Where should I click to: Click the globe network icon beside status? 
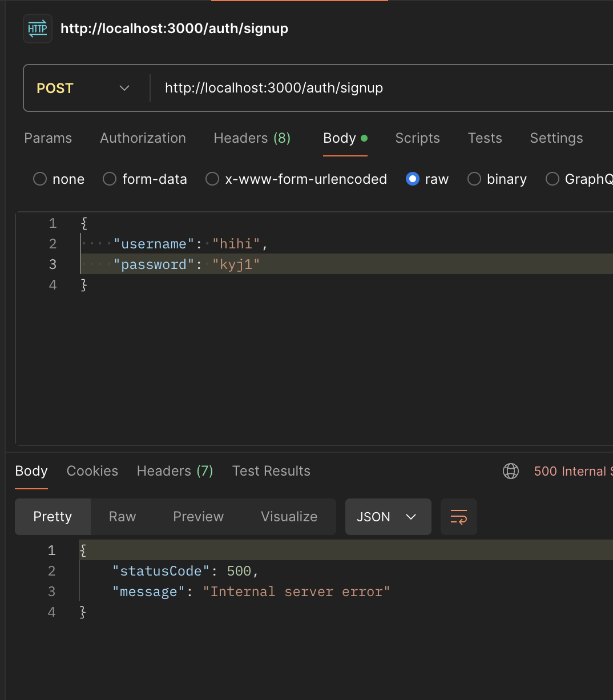point(511,471)
